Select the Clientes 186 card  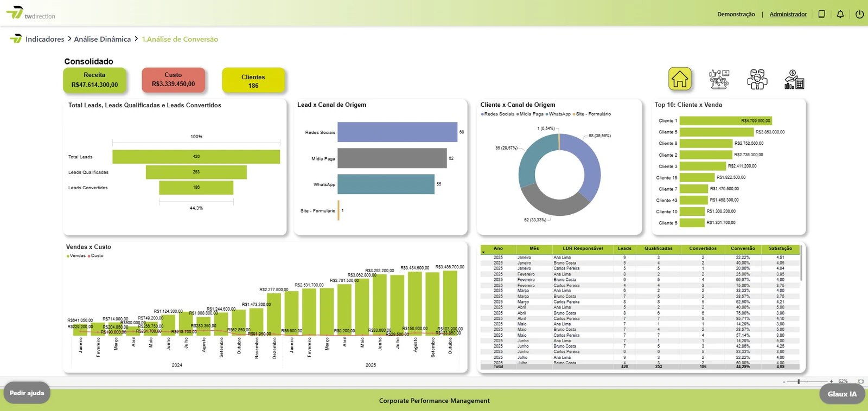(253, 80)
